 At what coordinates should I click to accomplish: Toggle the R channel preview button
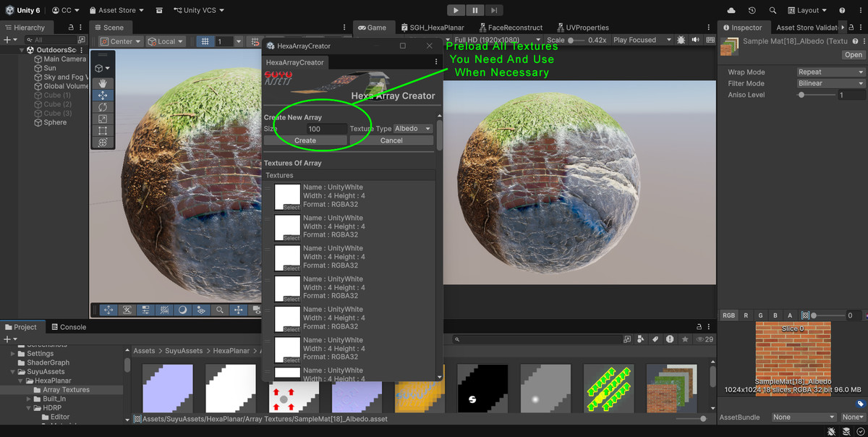[x=746, y=315]
